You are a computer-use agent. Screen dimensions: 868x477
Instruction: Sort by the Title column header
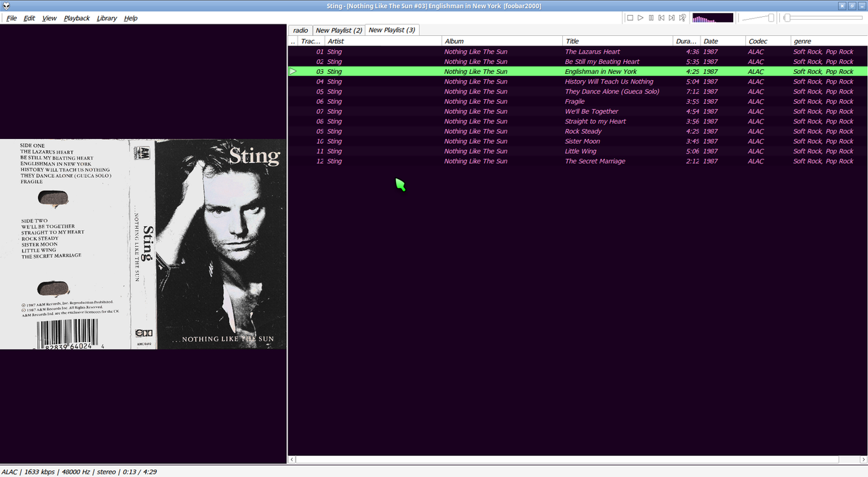(618, 41)
